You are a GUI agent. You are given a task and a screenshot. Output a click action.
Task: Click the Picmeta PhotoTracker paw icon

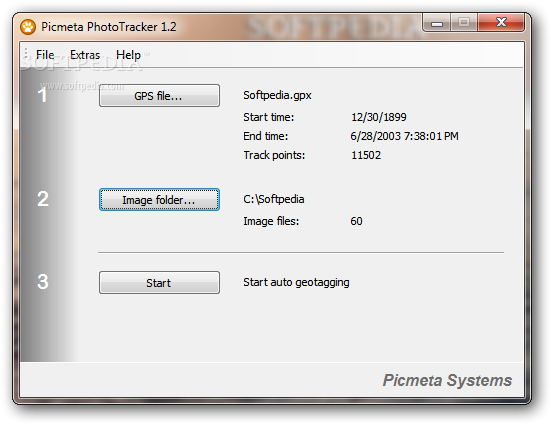point(28,27)
